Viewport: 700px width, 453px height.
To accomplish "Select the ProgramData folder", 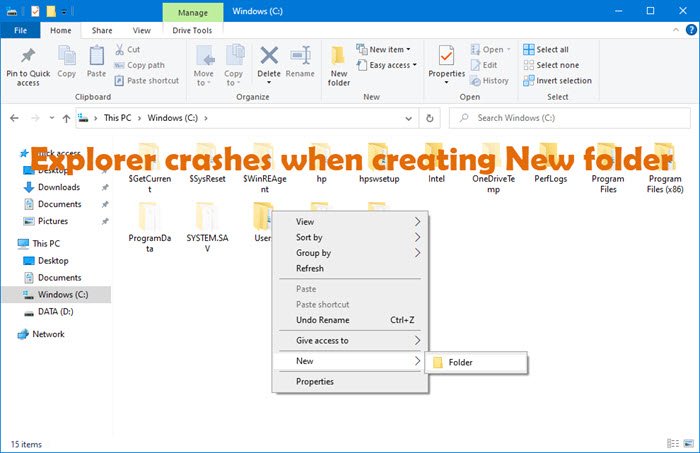I will tap(150, 228).
